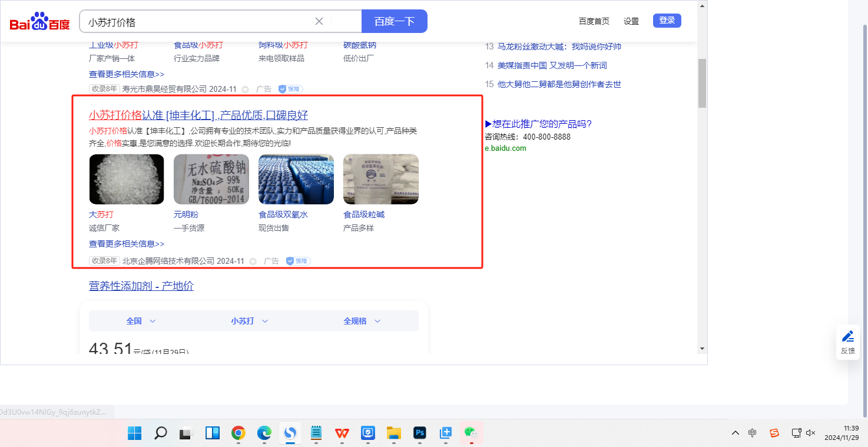Image resolution: width=868 pixels, height=447 pixels.
Task: Toggle the 中 input method language indicator
Action: pos(753,433)
